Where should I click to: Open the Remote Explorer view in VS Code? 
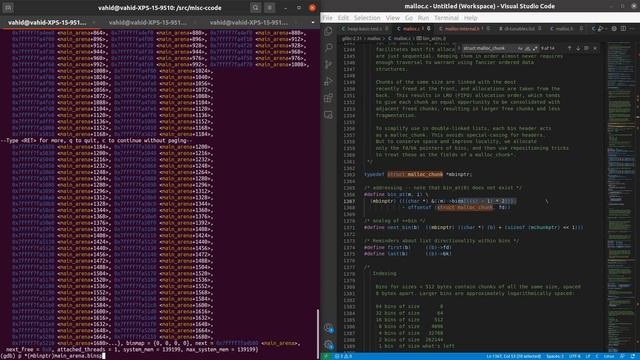point(328,115)
